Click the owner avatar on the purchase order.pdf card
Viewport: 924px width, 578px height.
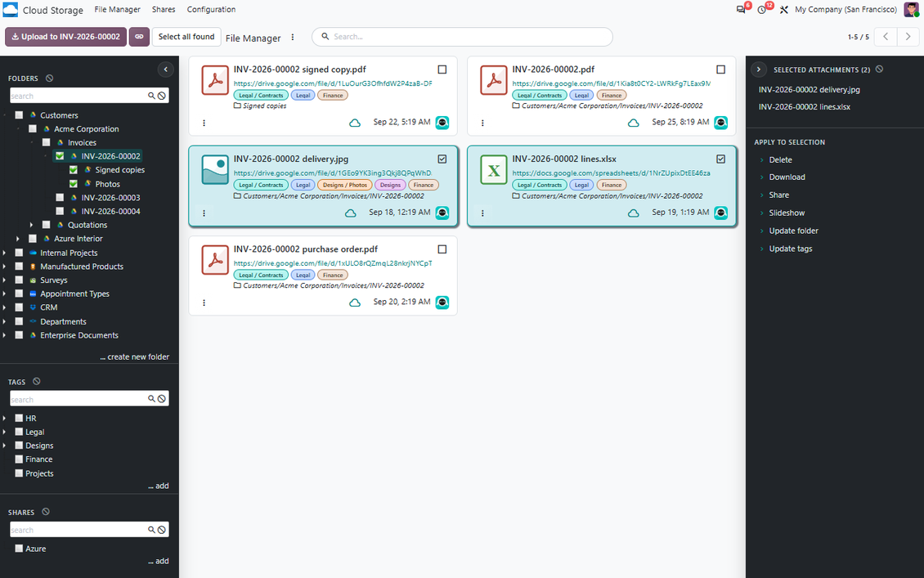(442, 302)
